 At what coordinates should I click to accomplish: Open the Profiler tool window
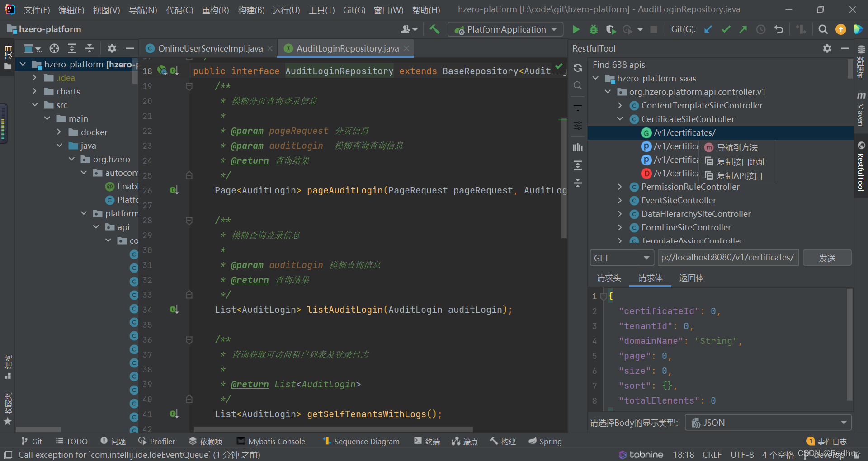(157, 442)
